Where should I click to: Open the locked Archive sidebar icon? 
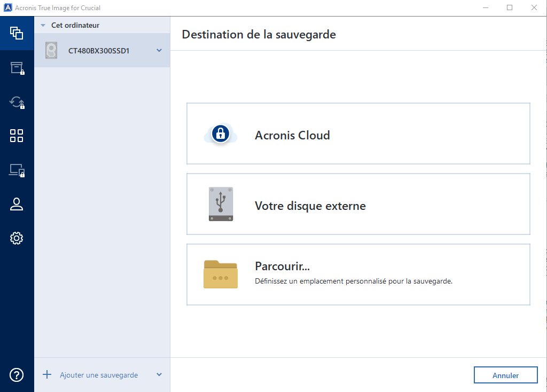(17, 68)
